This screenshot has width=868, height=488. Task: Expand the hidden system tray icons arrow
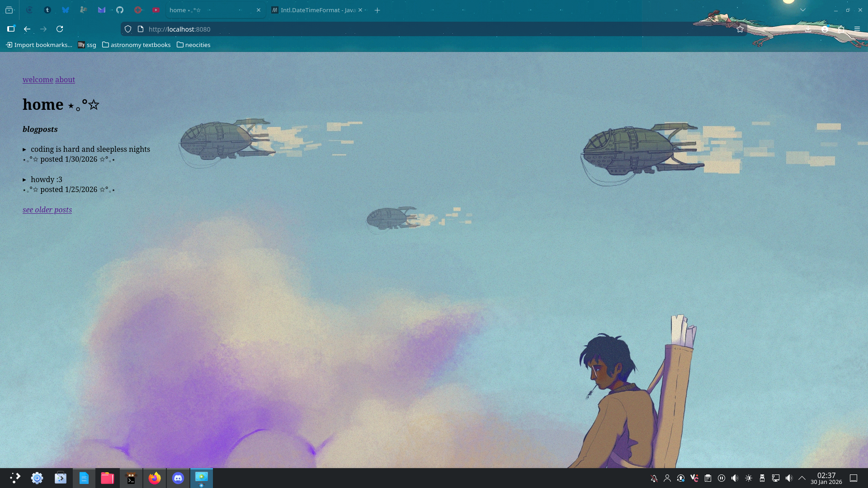pyautogui.click(x=802, y=478)
